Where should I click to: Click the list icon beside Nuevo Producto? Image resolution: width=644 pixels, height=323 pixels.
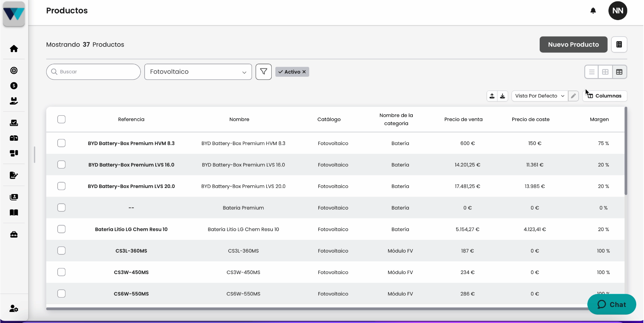(619, 45)
